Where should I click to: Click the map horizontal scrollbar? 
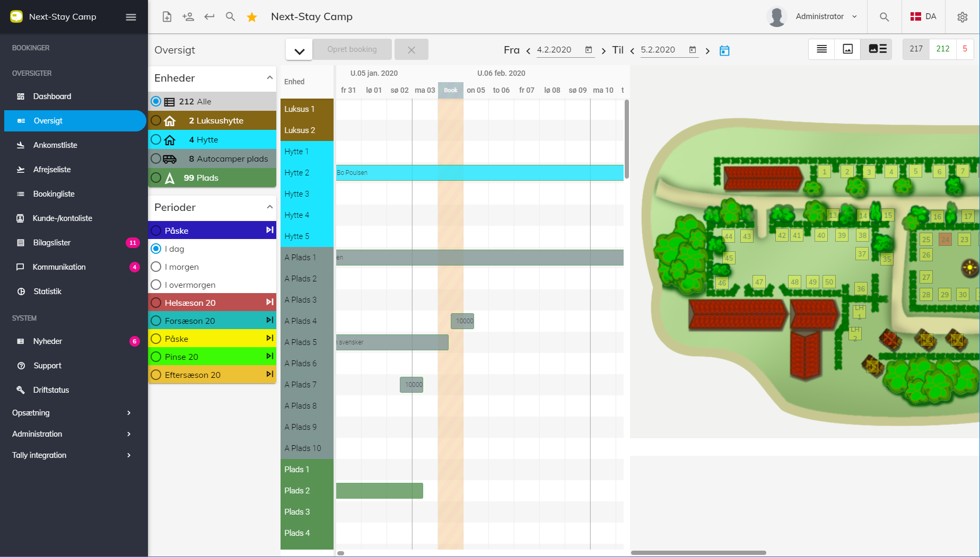click(x=698, y=553)
